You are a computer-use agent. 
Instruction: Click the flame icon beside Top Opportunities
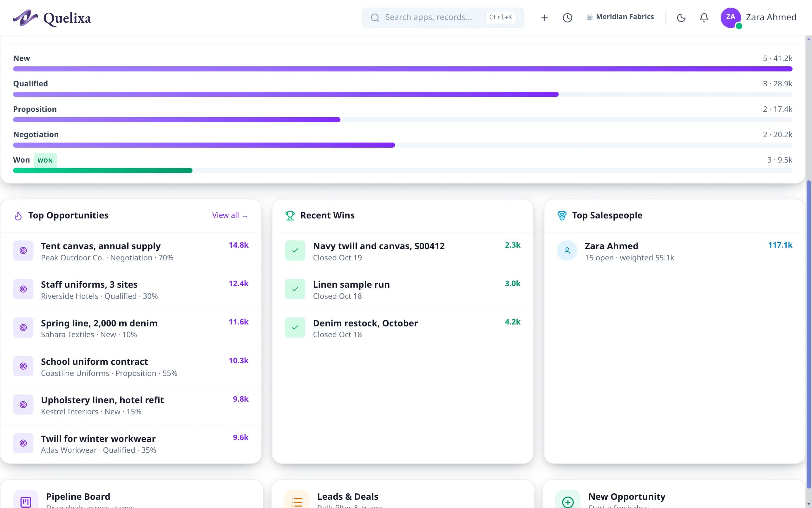pos(18,216)
